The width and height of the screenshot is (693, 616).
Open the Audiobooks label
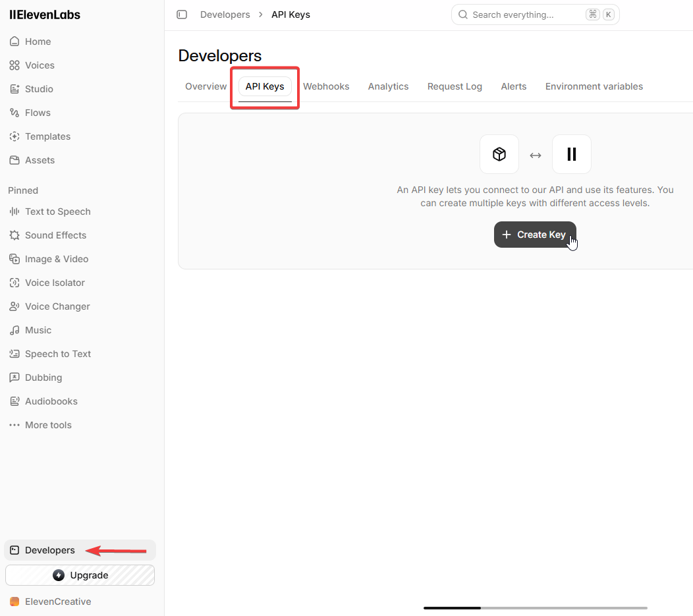click(51, 401)
